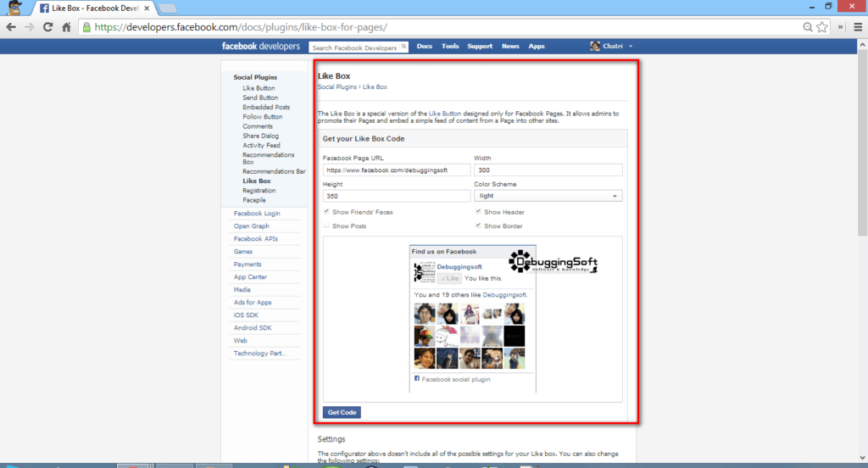The width and height of the screenshot is (868, 468).
Task: Click the Width input field
Action: (x=548, y=170)
